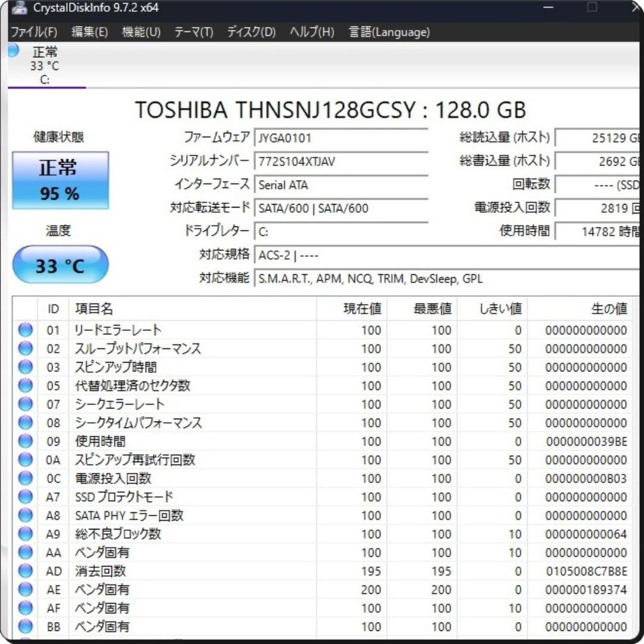Click the 正常 95 % health status button

60,180
